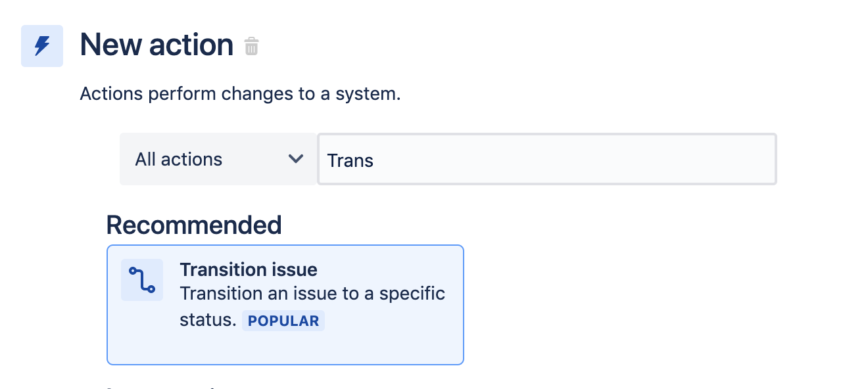Click the New action heading text

tap(156, 45)
